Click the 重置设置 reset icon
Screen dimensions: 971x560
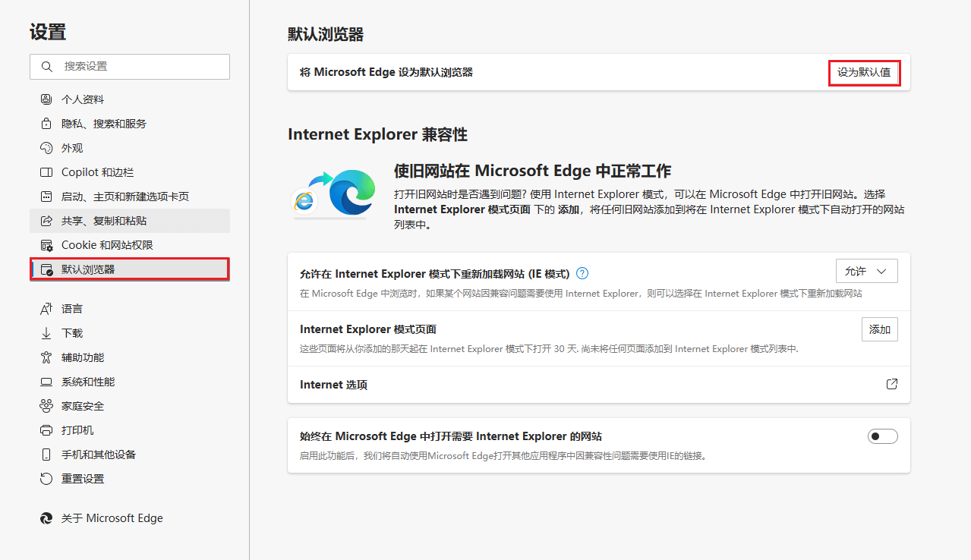click(46, 478)
